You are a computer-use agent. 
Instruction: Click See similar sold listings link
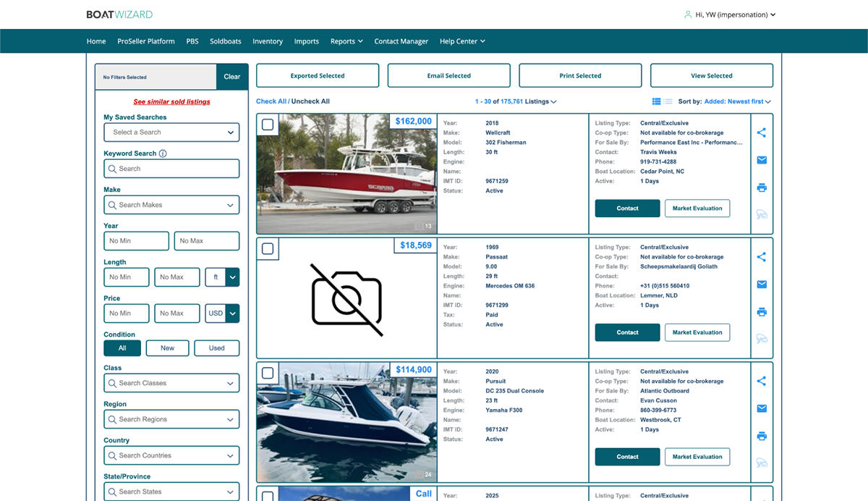(171, 102)
